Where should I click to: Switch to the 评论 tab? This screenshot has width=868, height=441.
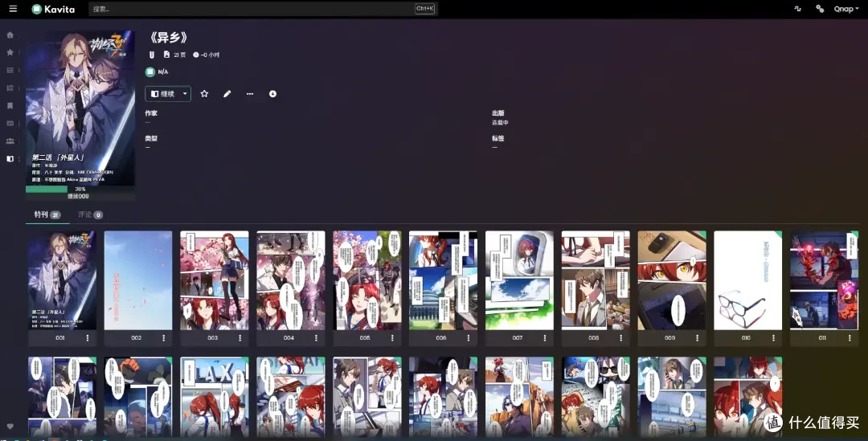(90, 214)
